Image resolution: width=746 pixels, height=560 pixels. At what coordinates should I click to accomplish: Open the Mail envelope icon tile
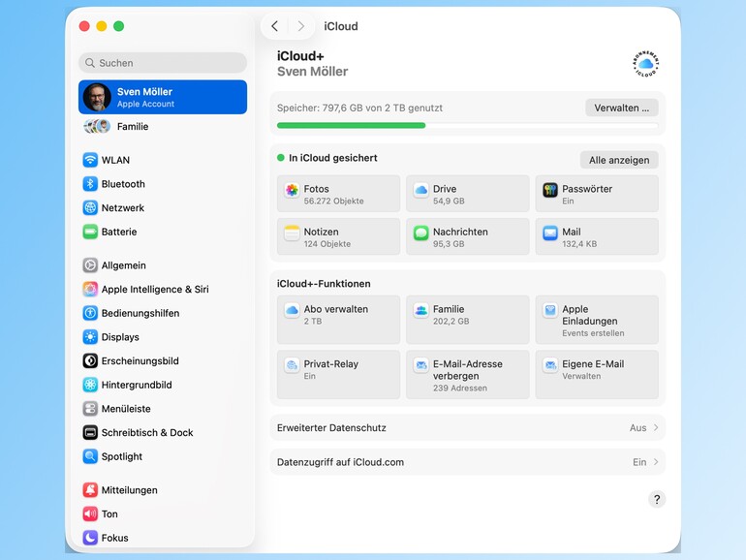click(x=550, y=233)
